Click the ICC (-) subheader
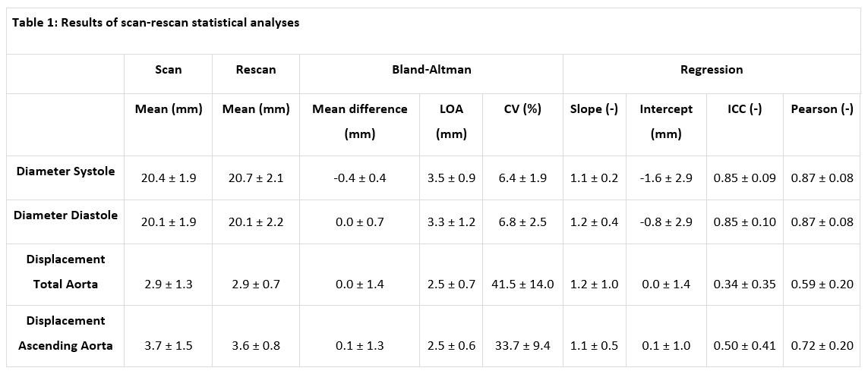This screenshot has width=868, height=374. [x=744, y=109]
